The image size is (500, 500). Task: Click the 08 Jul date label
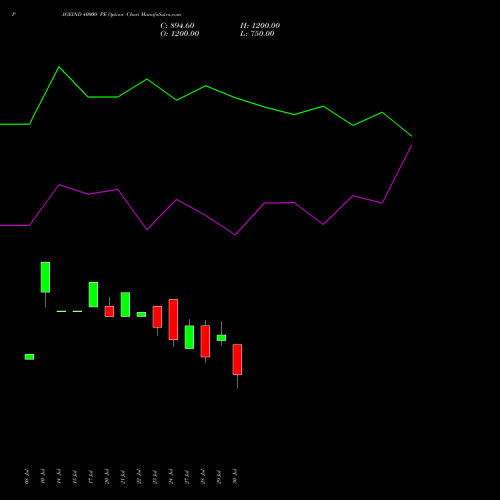click(27, 476)
